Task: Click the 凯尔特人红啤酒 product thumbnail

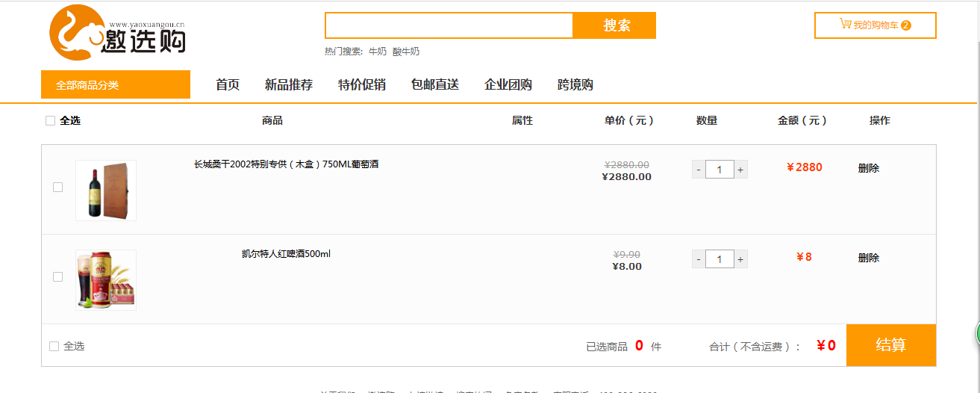Action: 106,280
